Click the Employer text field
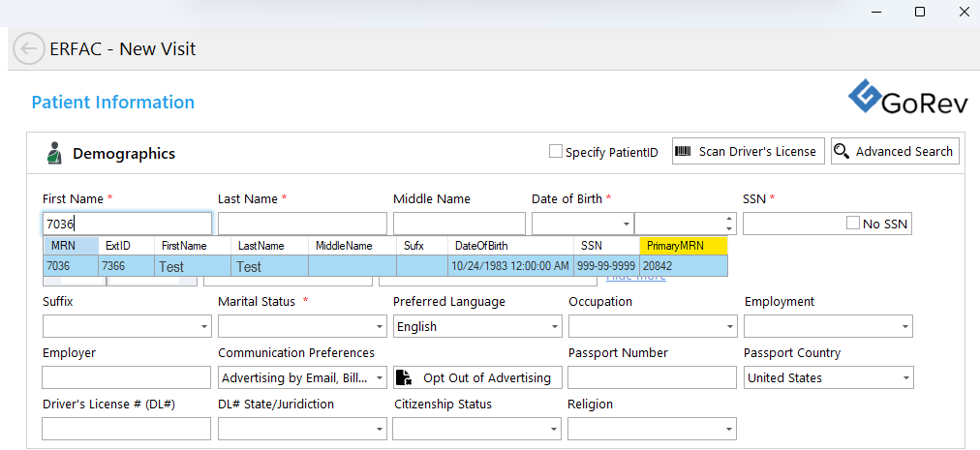The width and height of the screenshot is (980, 450). (127, 377)
